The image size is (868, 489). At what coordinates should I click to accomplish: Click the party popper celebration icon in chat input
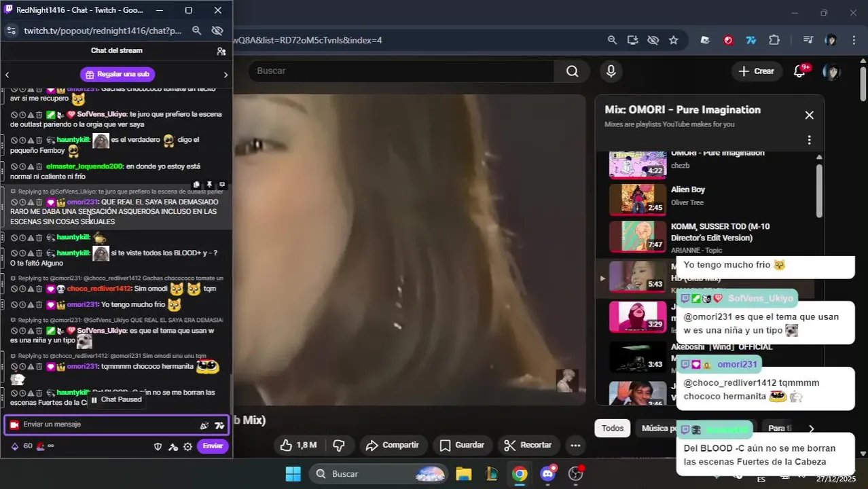204,425
